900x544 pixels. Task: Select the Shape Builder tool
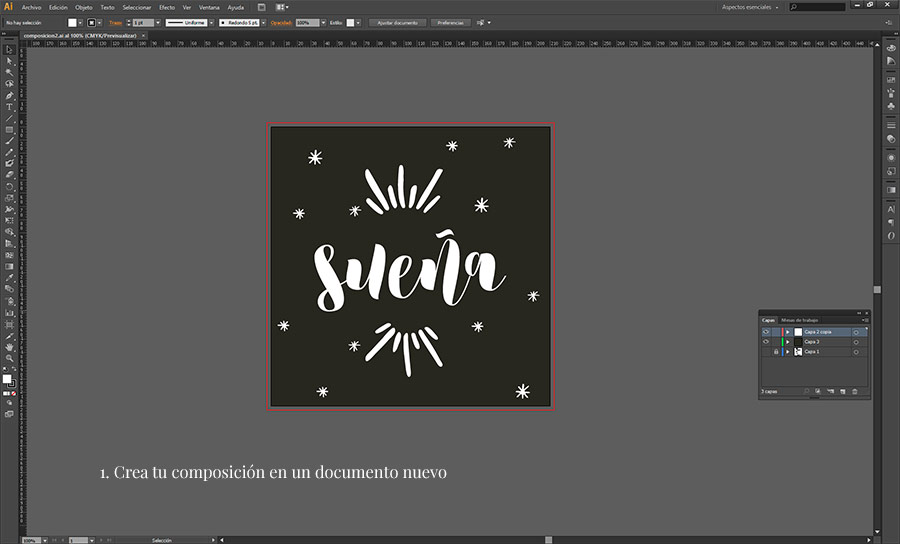[9, 232]
